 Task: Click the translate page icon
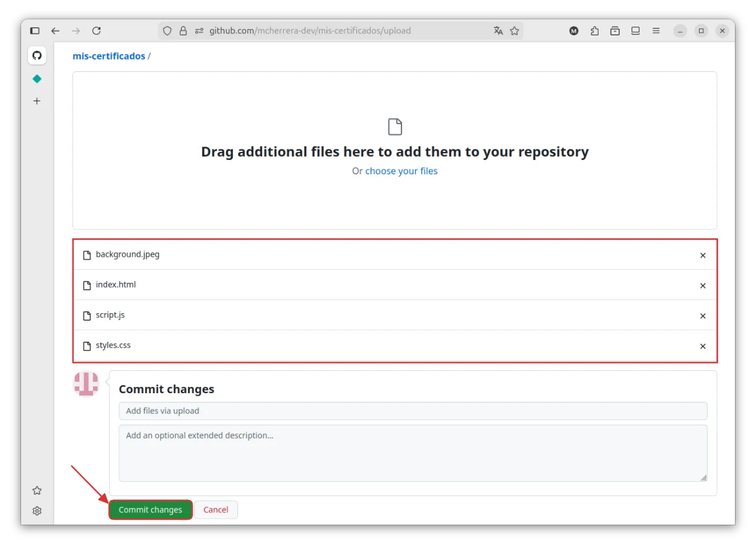[498, 30]
